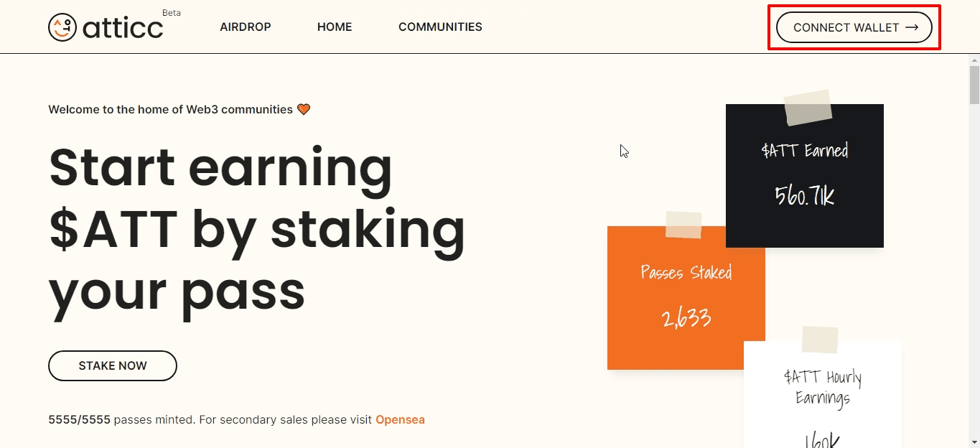Open the AIRDROP menu item
This screenshot has height=448, width=980.
pyautogui.click(x=246, y=27)
